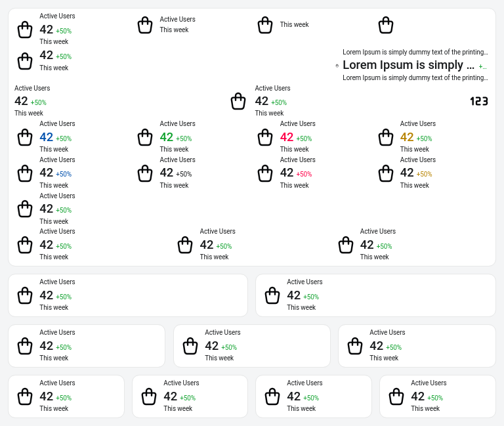Screen dimensions: 504x426
Task: Click the 123 numeric icon
Action: 479,101
